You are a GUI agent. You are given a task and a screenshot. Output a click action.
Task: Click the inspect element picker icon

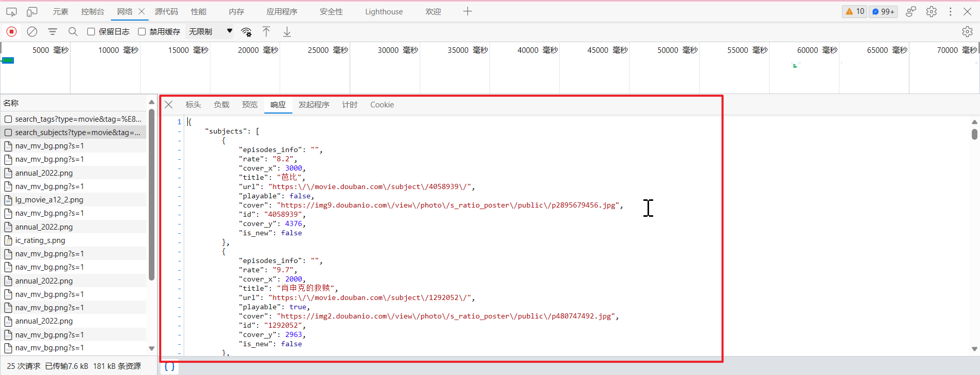[x=11, y=11]
